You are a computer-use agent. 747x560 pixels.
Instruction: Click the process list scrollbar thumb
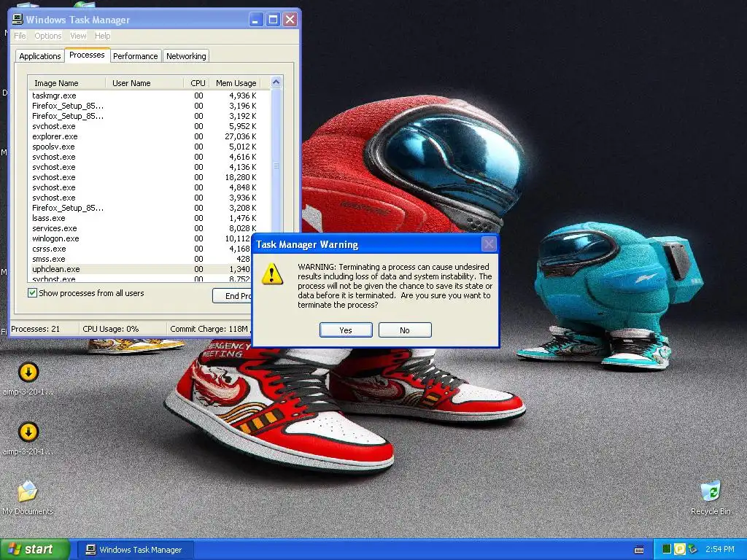click(x=276, y=166)
